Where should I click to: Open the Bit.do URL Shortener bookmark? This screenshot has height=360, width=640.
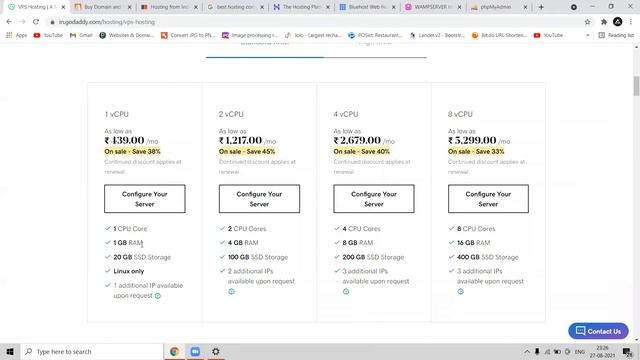pos(500,36)
